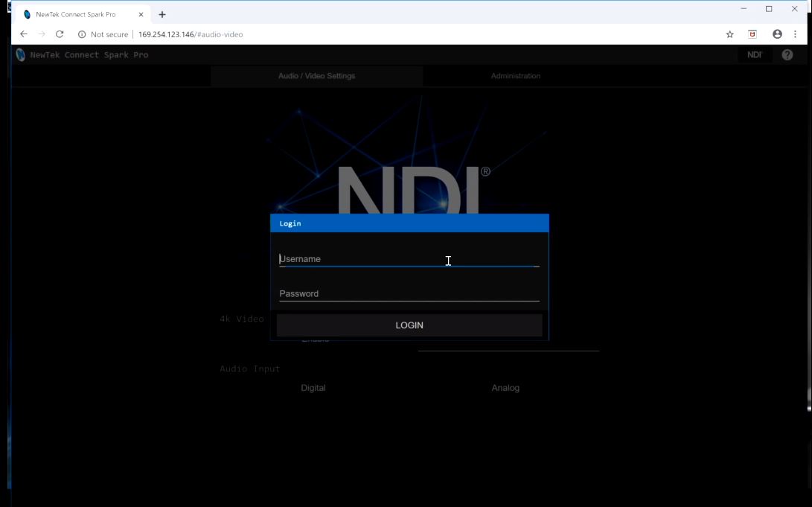Screen dimensions: 812x507
Task: Click the NewTek logo icon in header
Action: pyautogui.click(x=20, y=54)
